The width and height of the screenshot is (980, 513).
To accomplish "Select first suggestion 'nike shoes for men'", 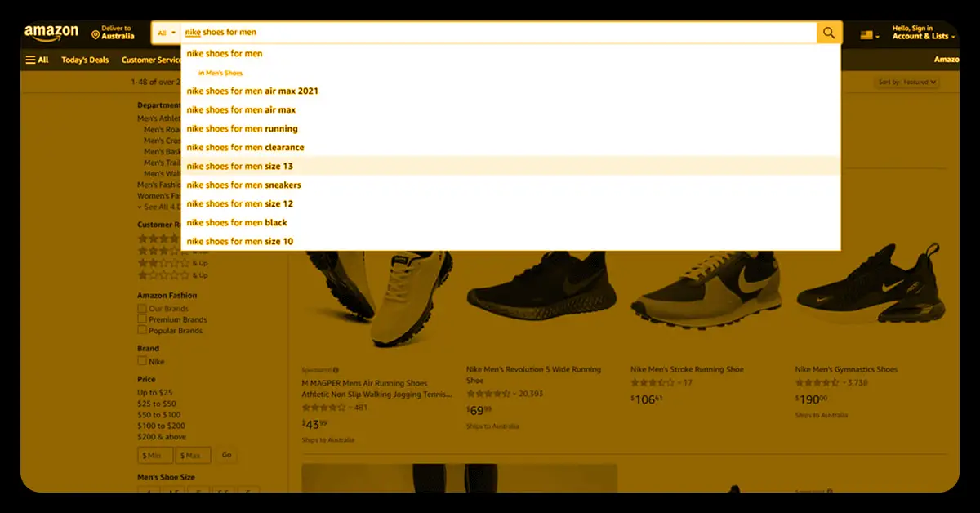I will 511,54.
